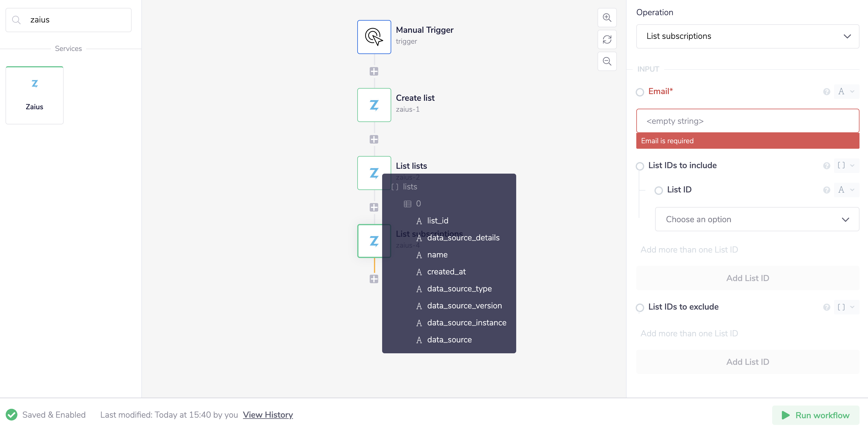Screen dimensions: 868x431
Task: Select data_source_type from the output popup
Action: (x=459, y=289)
